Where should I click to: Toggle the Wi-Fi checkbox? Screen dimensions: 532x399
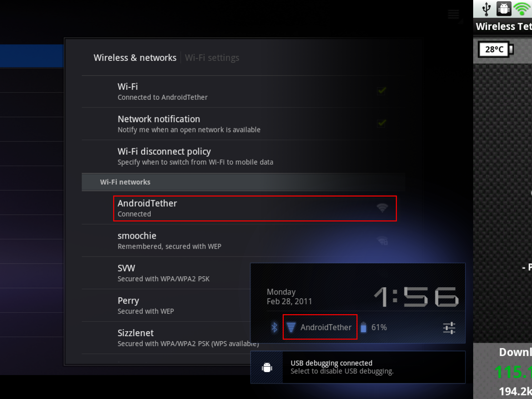[x=381, y=91]
